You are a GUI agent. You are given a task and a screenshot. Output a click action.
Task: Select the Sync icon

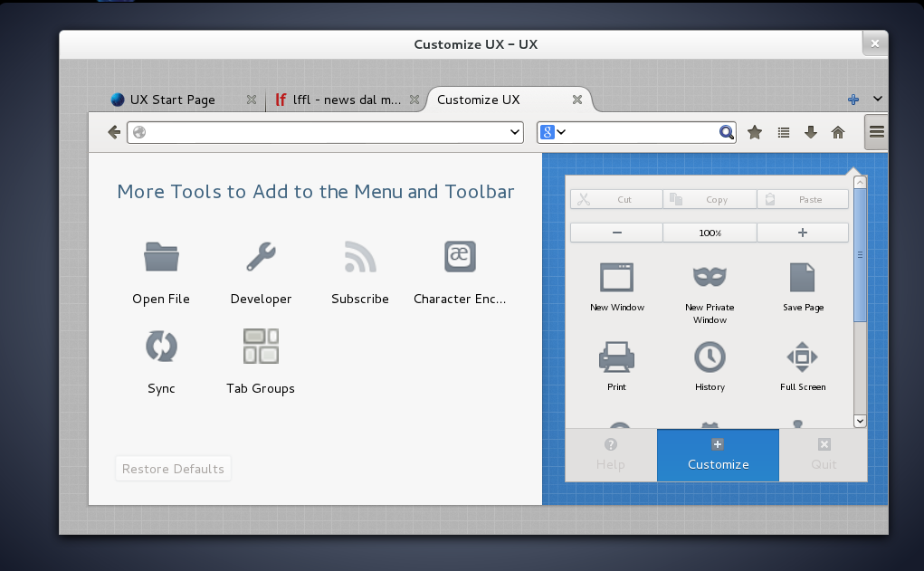(161, 346)
